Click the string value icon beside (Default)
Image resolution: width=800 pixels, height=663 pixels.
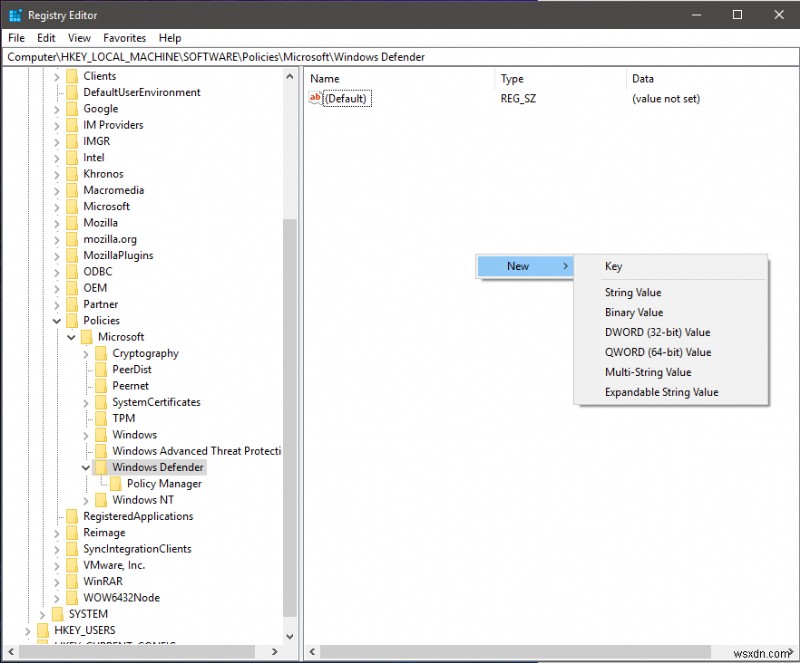coord(315,98)
